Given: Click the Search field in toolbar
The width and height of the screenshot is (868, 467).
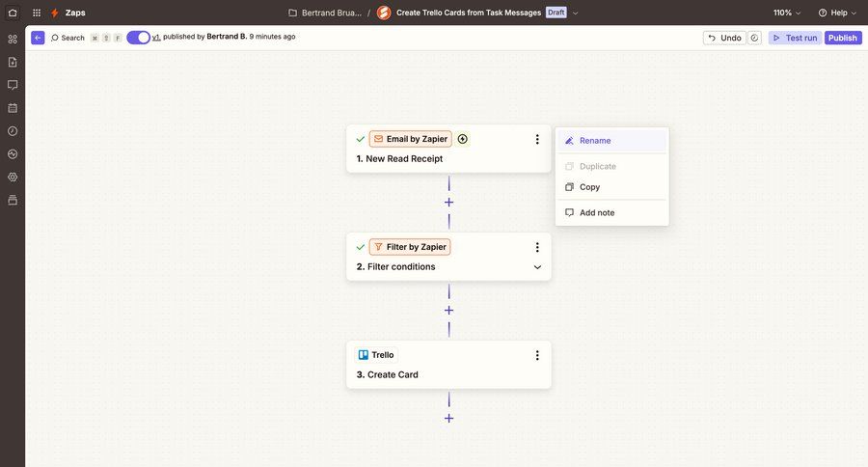Looking at the screenshot, I should (x=68, y=38).
